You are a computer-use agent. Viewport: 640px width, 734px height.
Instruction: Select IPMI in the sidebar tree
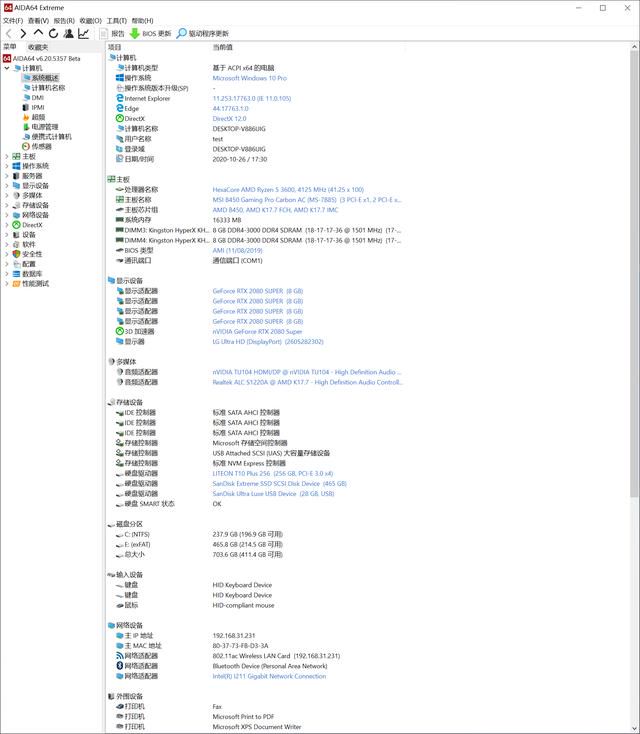33,107
